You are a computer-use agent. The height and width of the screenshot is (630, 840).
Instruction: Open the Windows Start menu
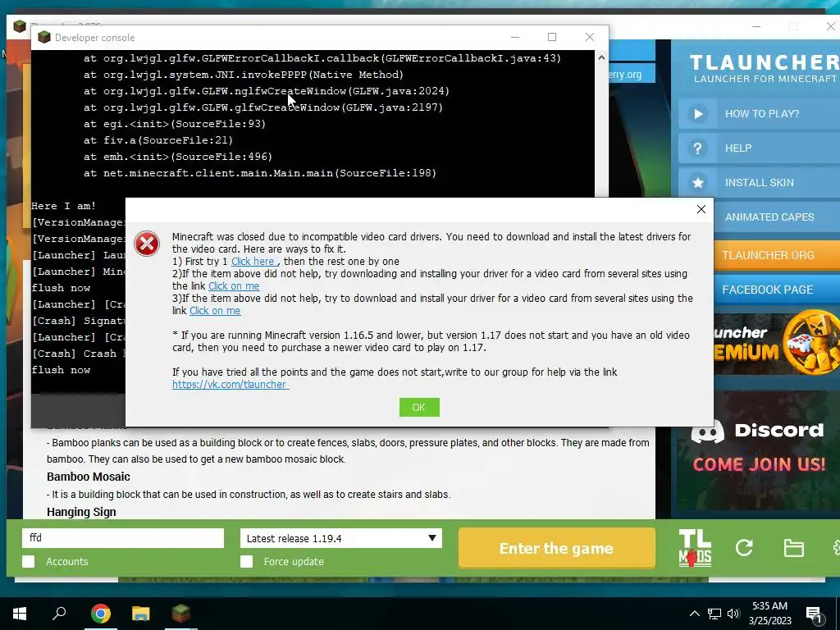pyautogui.click(x=20, y=614)
